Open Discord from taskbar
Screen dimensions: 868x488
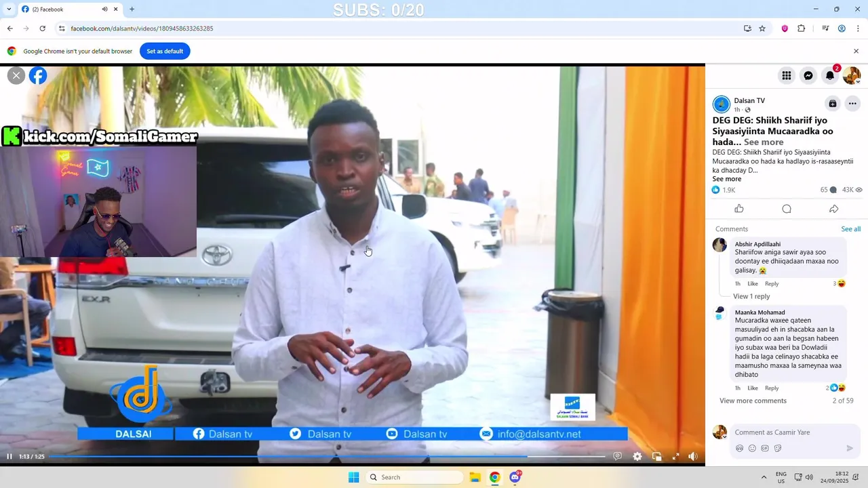(x=515, y=477)
